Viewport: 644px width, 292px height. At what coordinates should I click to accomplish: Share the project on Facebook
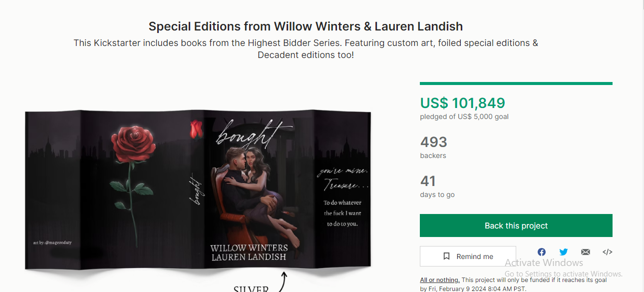click(542, 252)
